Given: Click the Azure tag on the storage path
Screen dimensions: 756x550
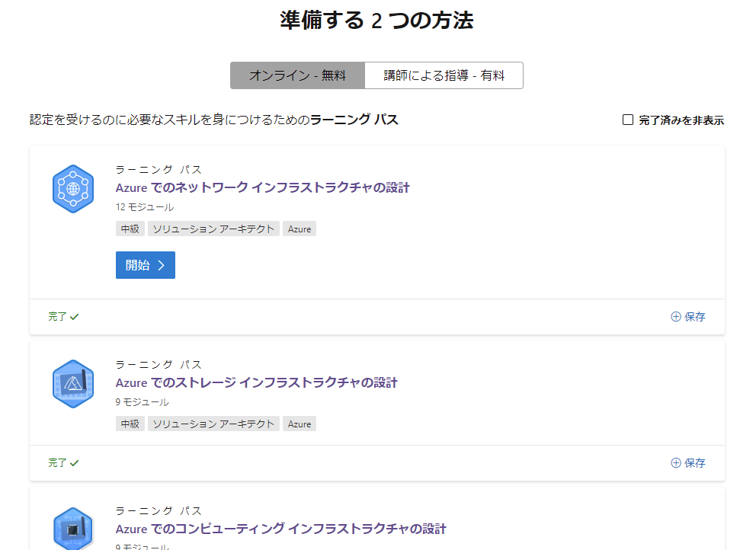Looking at the screenshot, I should pos(299,424).
